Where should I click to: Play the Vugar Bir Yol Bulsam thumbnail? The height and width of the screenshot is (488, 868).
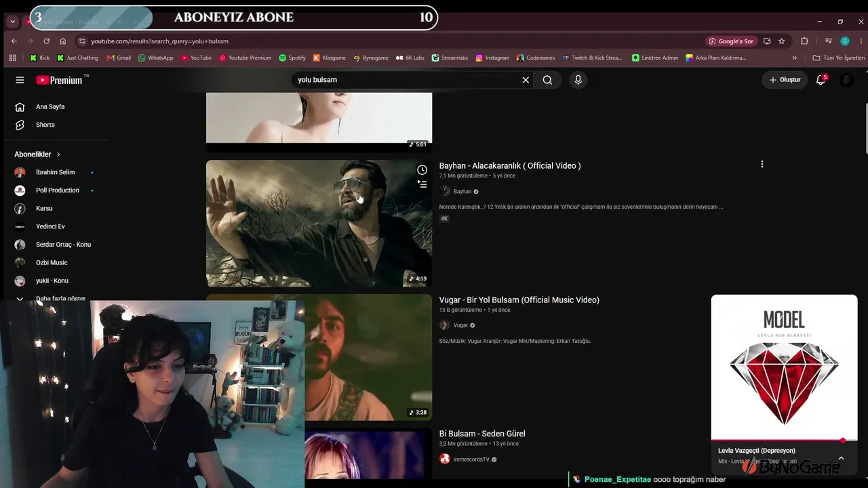[x=368, y=357]
